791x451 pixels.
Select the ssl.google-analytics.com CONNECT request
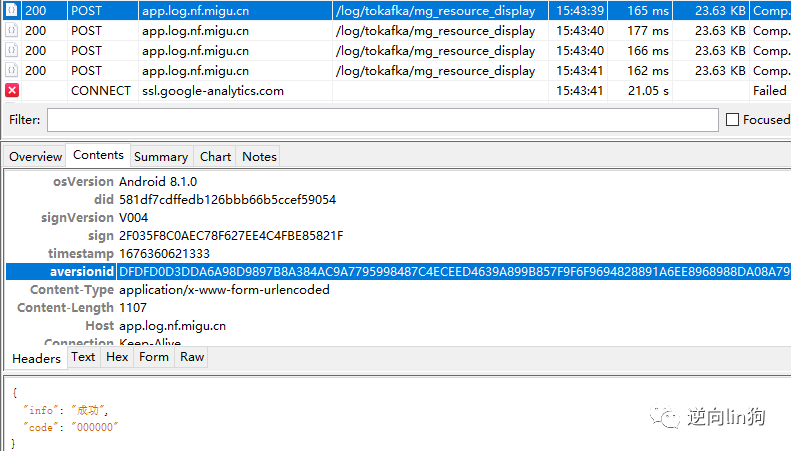(x=212, y=90)
